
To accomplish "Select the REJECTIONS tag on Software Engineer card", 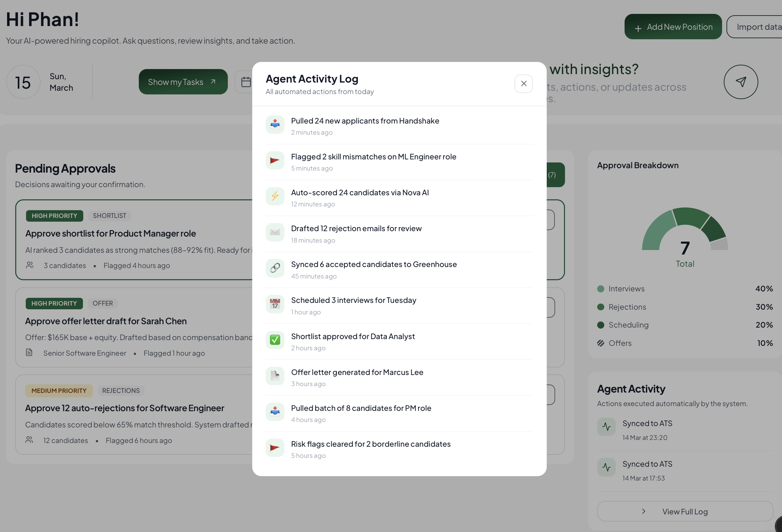I will (x=121, y=391).
